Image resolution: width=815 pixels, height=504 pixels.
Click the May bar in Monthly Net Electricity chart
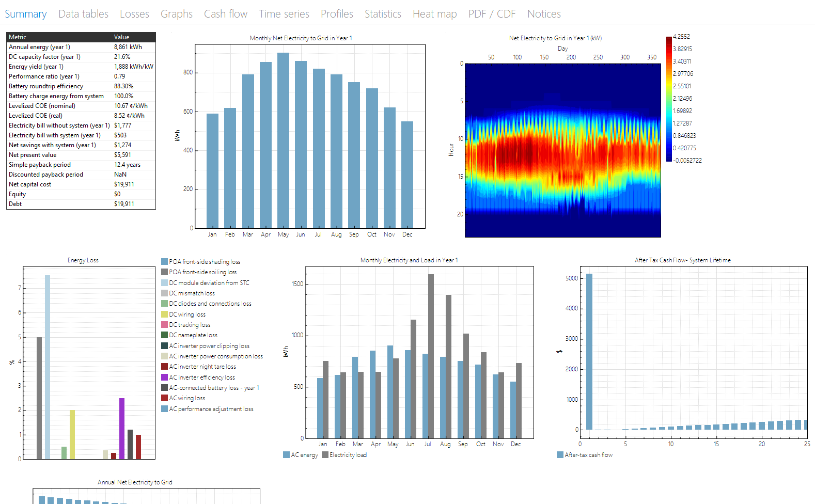point(283,140)
